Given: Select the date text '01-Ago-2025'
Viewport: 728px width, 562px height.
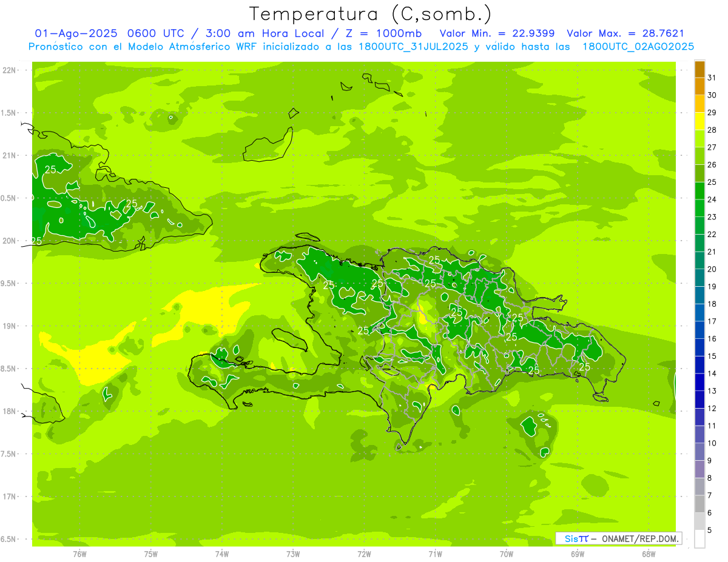Looking at the screenshot, I should click(76, 33).
